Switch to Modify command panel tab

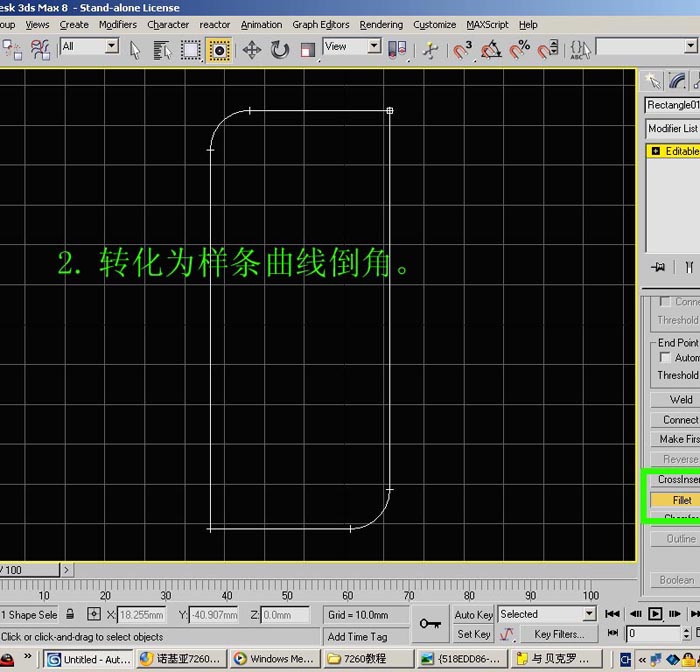coord(677,81)
